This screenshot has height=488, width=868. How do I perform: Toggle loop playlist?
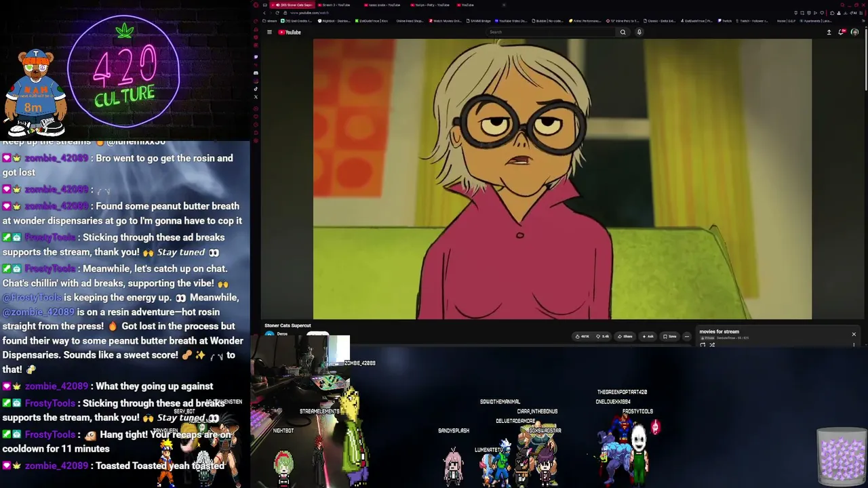[x=703, y=345]
